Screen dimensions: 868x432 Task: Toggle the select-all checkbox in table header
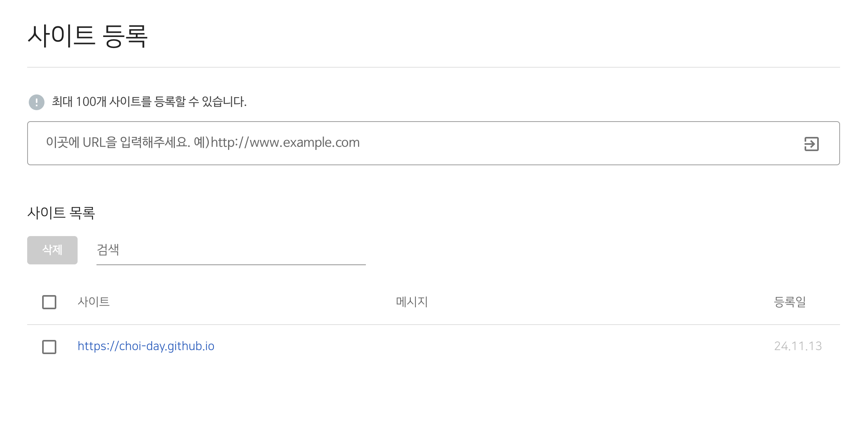tap(49, 302)
